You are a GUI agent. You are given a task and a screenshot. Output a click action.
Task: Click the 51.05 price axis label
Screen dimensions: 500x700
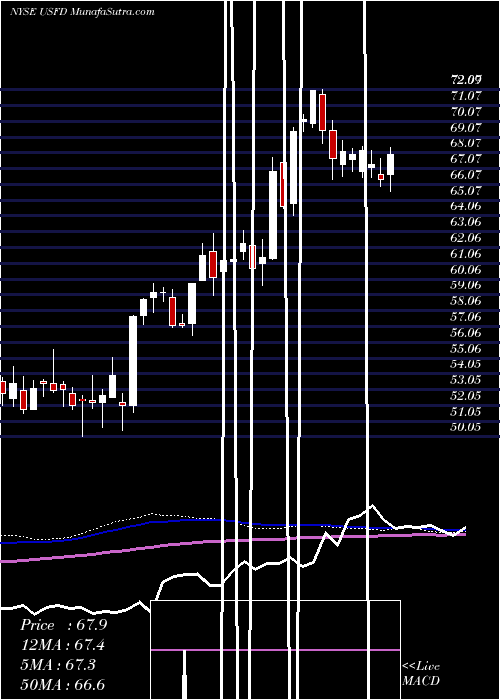pos(466,412)
